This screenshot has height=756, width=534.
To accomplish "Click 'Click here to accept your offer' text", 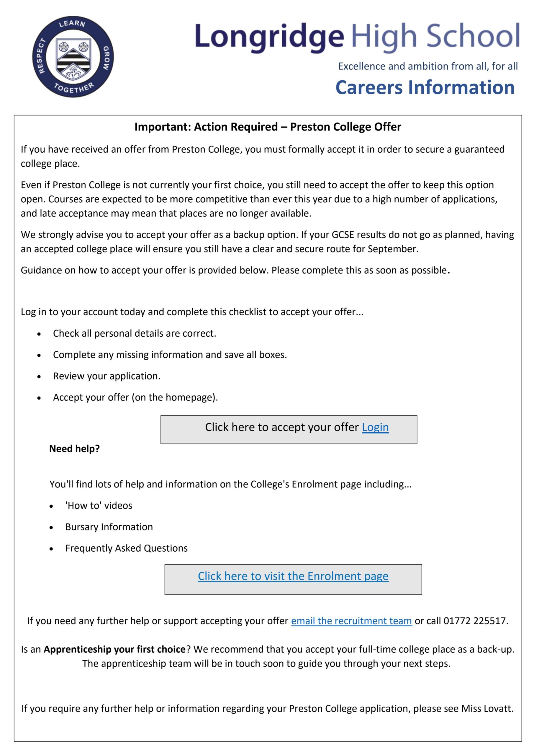I will 282,427.
